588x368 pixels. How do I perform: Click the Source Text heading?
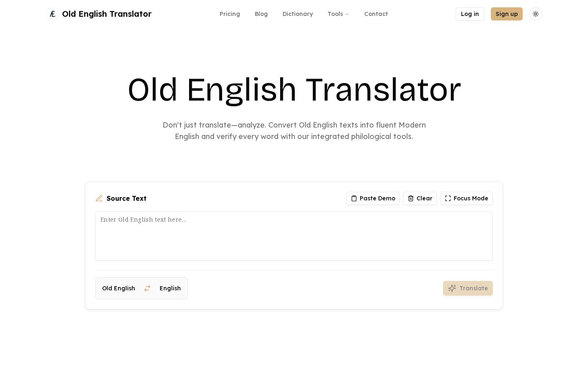[x=126, y=198]
